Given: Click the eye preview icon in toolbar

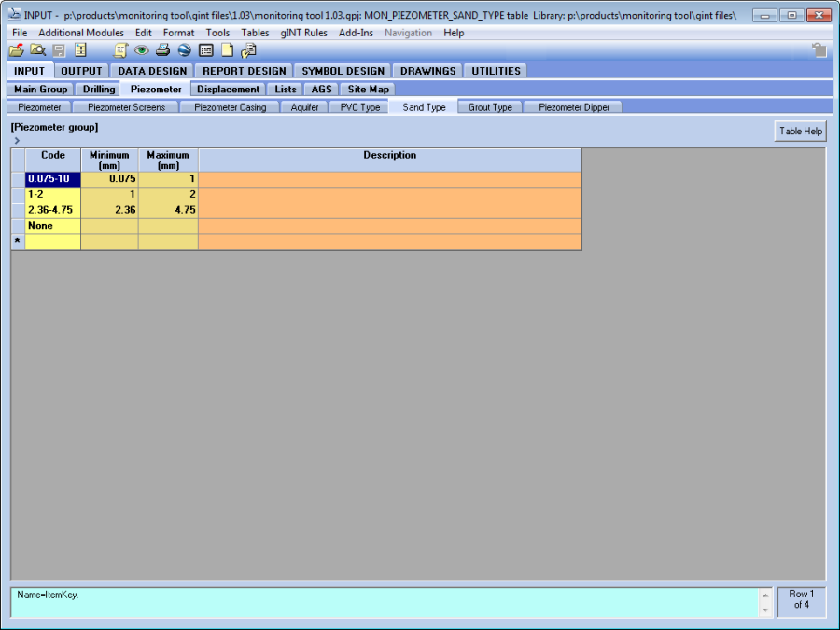Looking at the screenshot, I should click(142, 50).
